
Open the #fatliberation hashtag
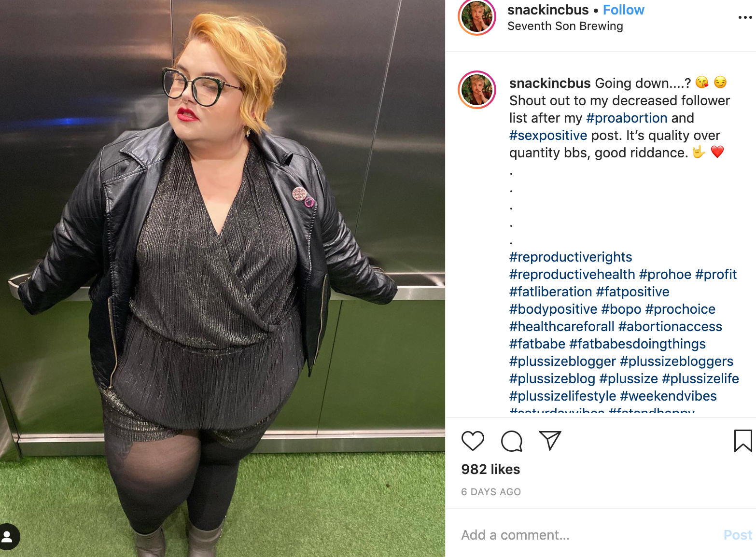[x=550, y=292]
